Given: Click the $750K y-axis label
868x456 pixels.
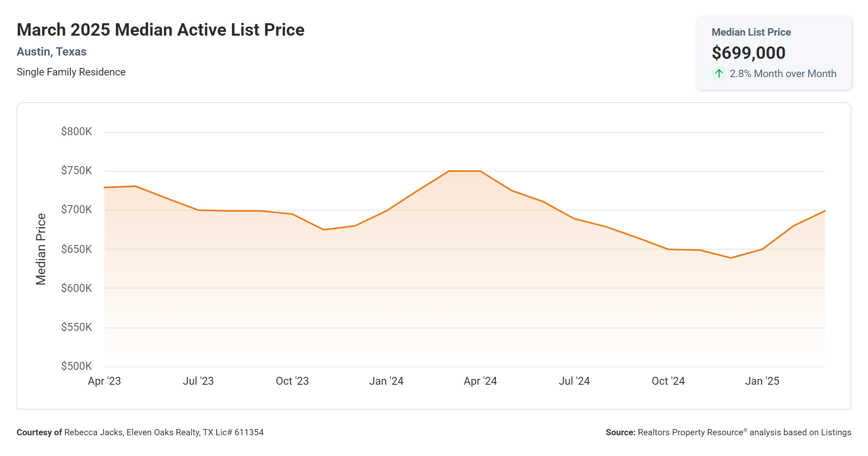Looking at the screenshot, I should click(77, 171).
